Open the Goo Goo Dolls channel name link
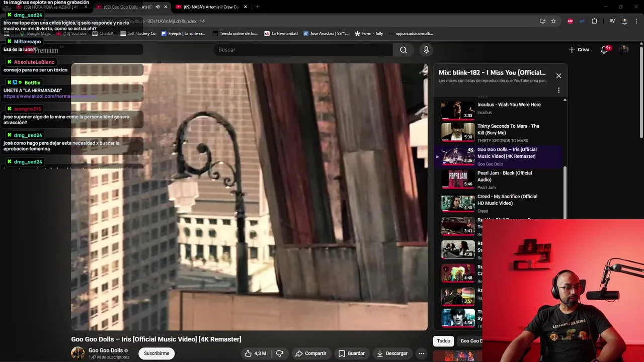Viewport: 644px width, 362px height. click(x=106, y=350)
